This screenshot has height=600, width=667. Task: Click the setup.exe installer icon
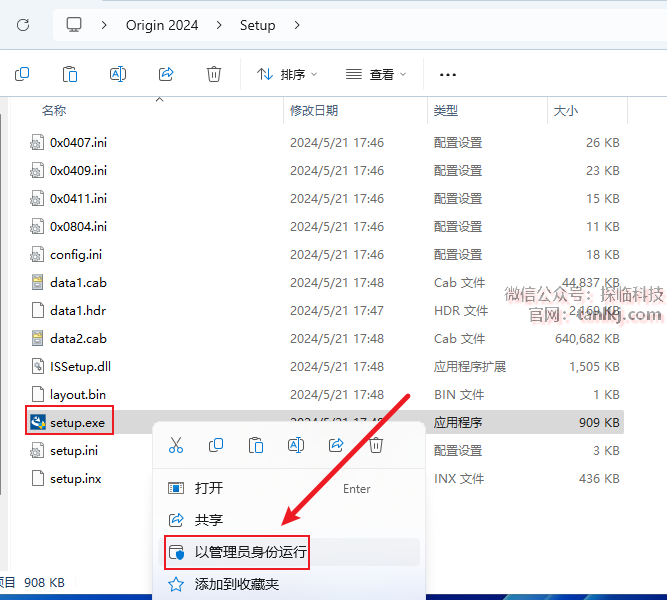coord(38,422)
